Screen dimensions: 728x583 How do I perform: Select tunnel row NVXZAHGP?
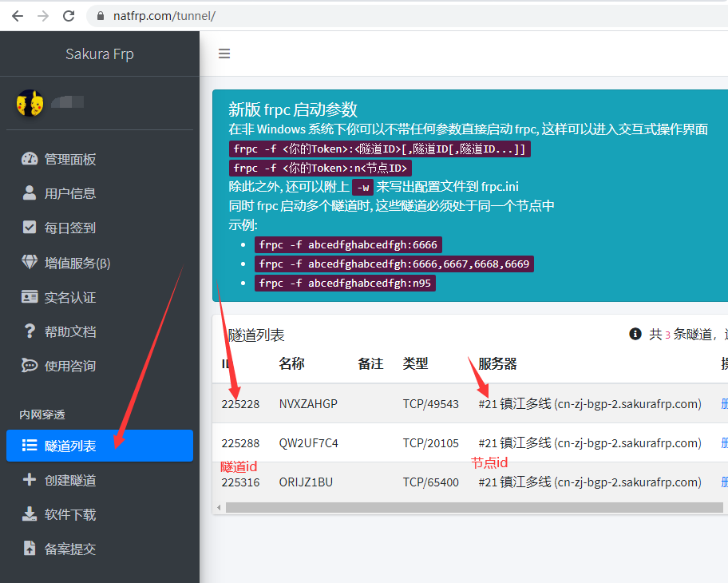308,404
